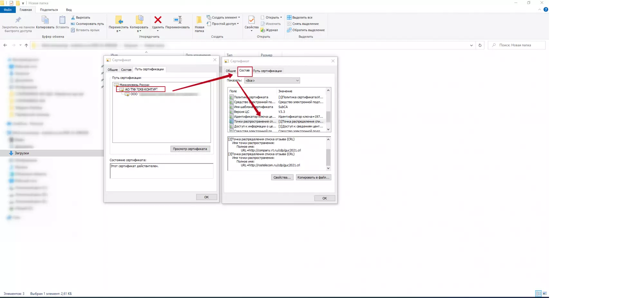Open the Переместить в dropdown
Image resolution: width=644 pixels, height=298 pixels.
118,24
